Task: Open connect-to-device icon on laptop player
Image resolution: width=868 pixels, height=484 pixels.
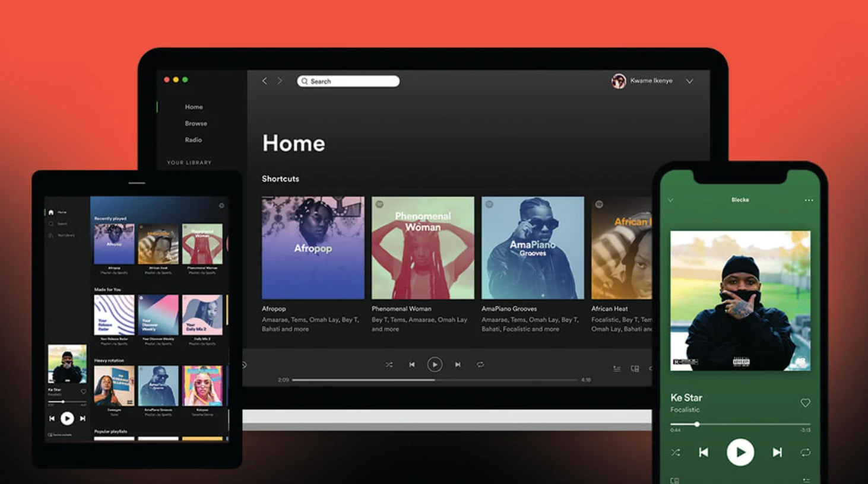Action: tap(635, 369)
